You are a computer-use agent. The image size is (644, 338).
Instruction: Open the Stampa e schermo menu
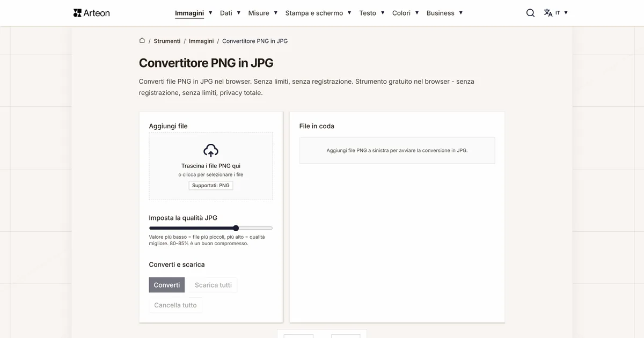(x=314, y=13)
